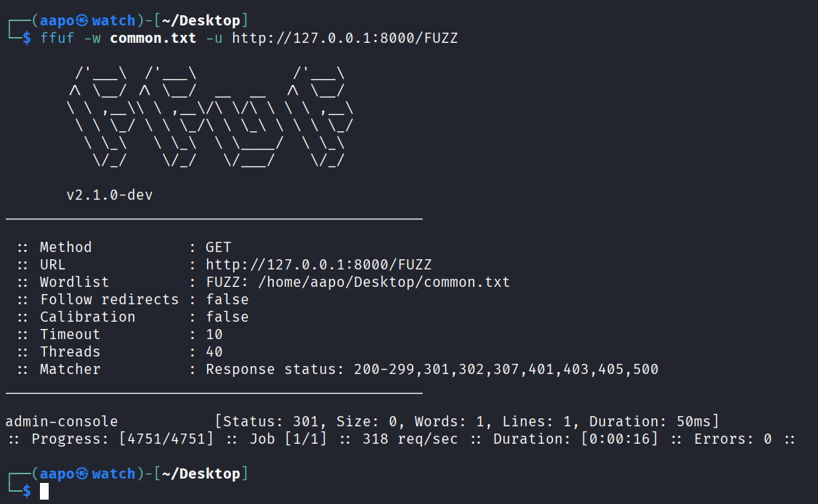Select the admin-console result entry
818x504 pixels.
click(x=61, y=422)
